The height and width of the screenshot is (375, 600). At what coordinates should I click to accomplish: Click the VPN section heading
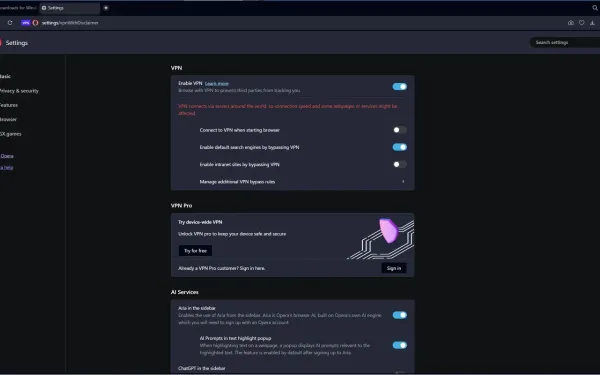pos(176,68)
